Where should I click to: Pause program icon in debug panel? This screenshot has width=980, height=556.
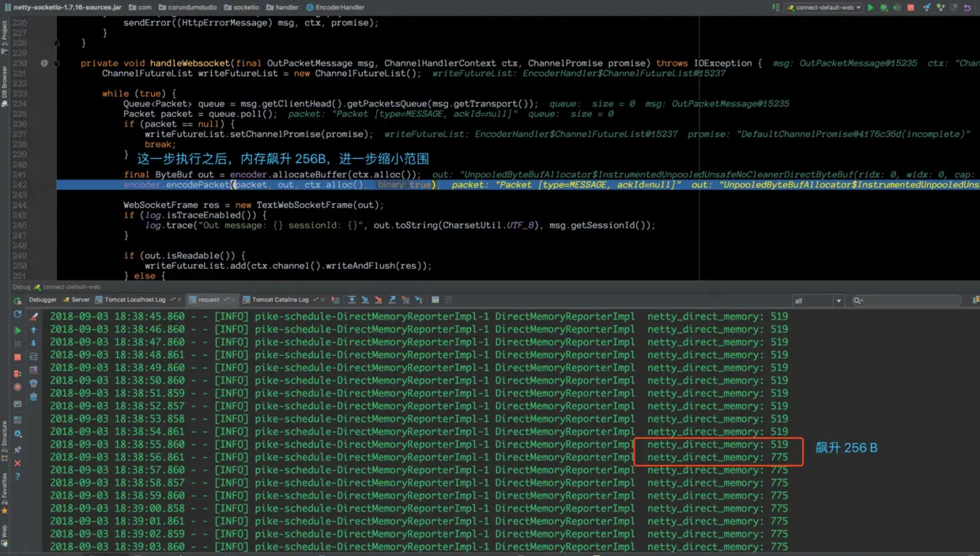(17, 344)
